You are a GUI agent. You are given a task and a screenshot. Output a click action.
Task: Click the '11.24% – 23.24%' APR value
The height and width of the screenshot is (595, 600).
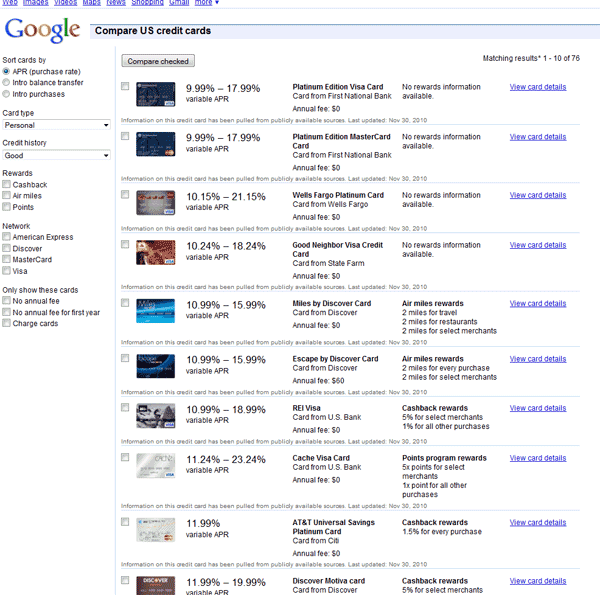click(x=226, y=459)
